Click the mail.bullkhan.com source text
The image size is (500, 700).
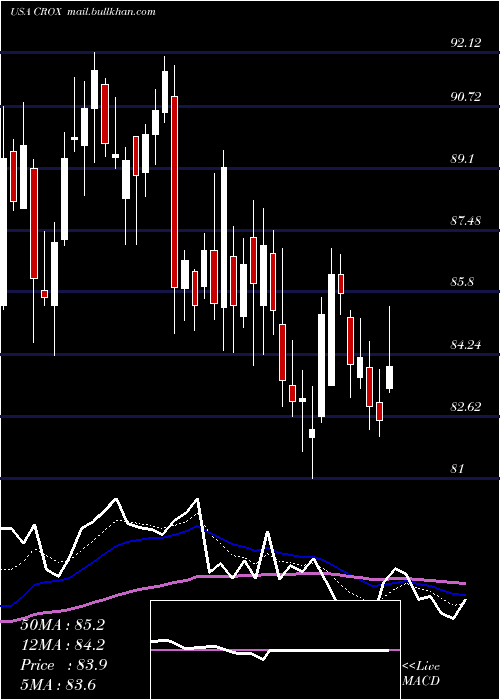(x=111, y=12)
